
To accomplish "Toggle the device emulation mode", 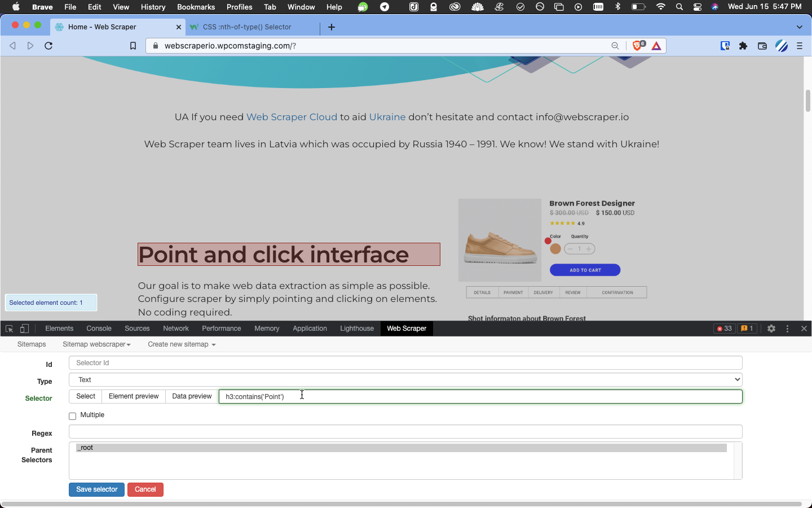I will click(x=24, y=328).
